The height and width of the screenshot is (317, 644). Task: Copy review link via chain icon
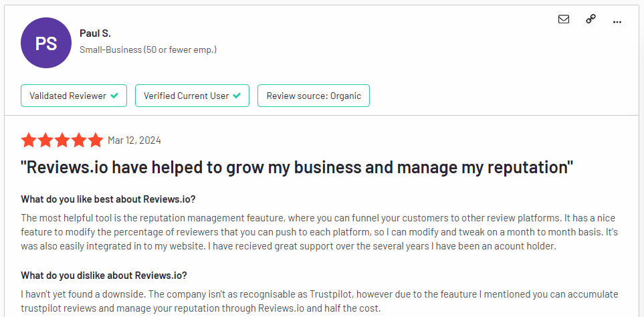pyautogui.click(x=591, y=19)
